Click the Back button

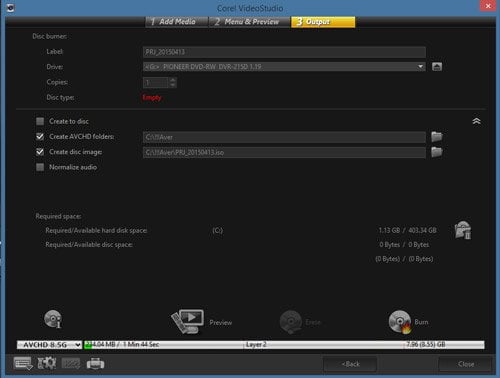click(x=350, y=364)
